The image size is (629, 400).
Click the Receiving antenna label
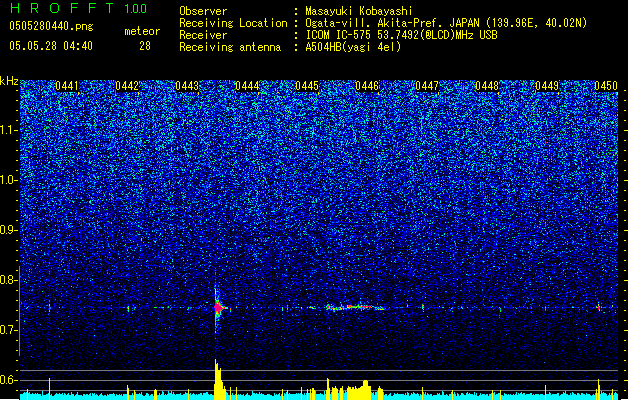click(x=230, y=47)
